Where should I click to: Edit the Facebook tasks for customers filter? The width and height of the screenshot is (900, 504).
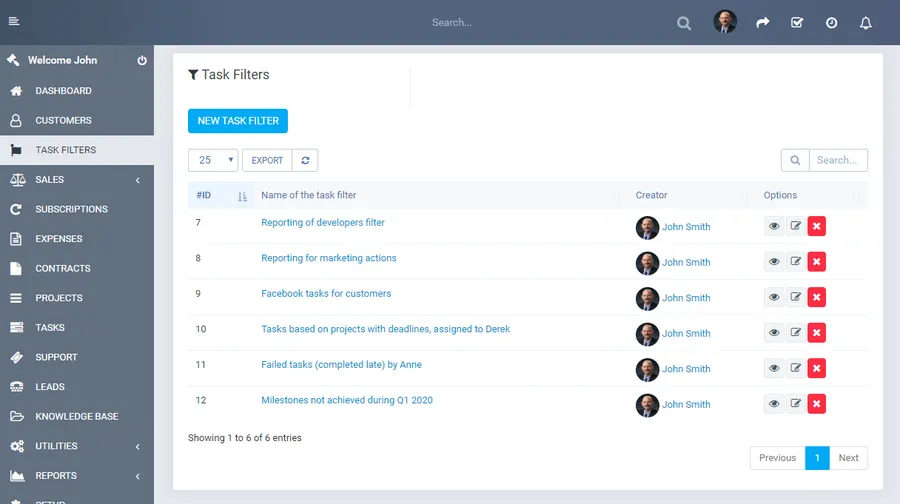pos(796,297)
